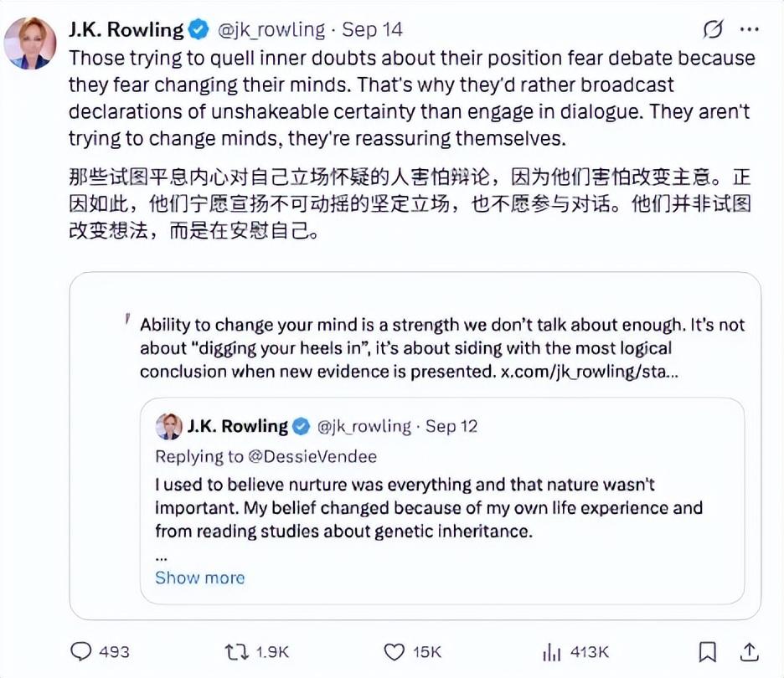Like the tweet with heart icon
784x678 pixels.
(x=394, y=651)
